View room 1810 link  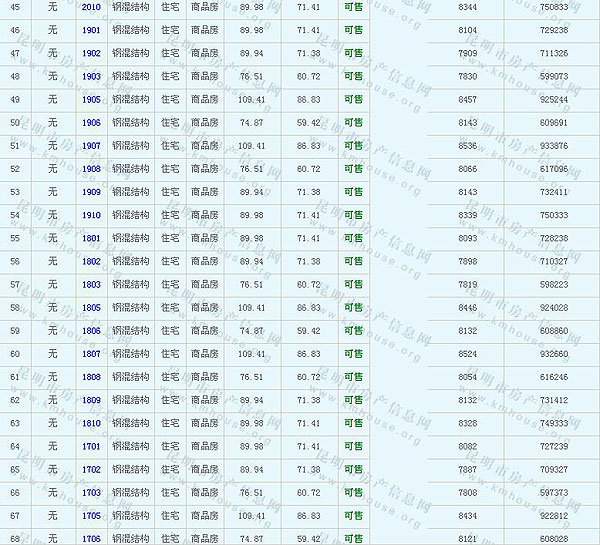pyautogui.click(x=91, y=423)
